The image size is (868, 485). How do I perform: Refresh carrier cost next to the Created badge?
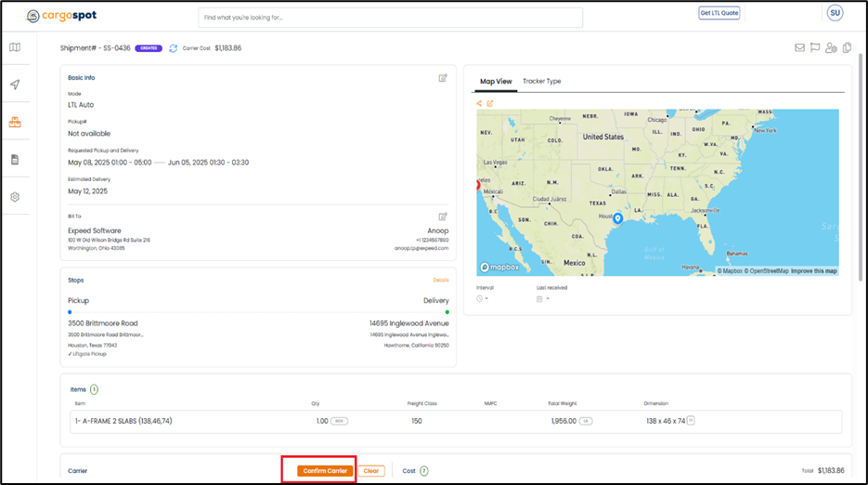173,48
